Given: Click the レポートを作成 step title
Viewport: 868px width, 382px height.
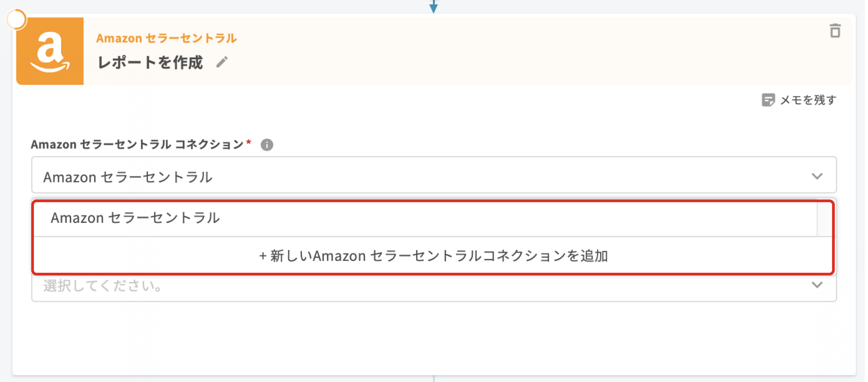Looking at the screenshot, I should coord(150,63).
